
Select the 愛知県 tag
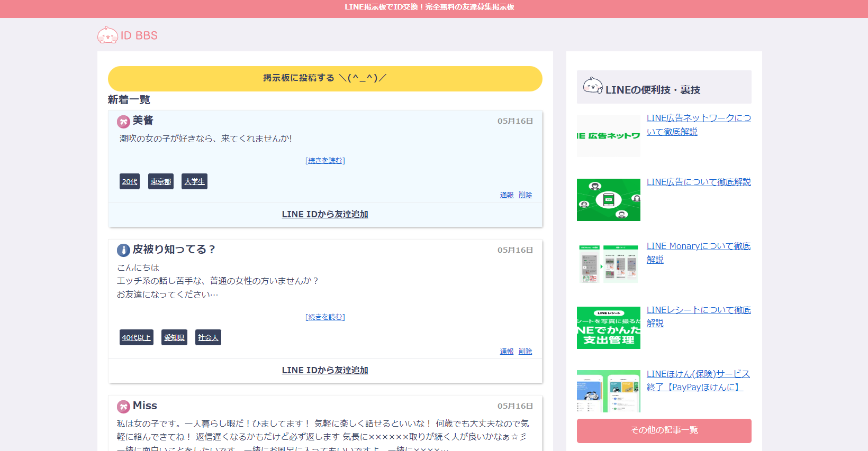pos(174,338)
